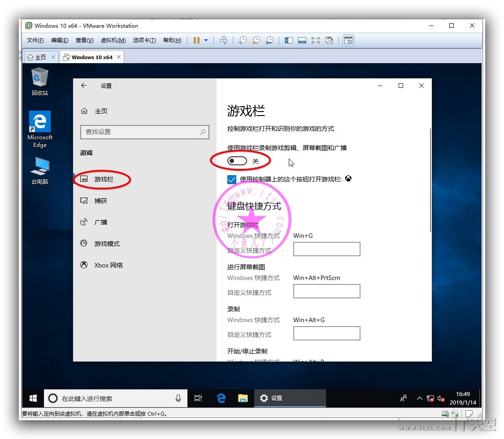Launch Edge from the taskbar
Image resolution: width=504 pixels, height=439 pixels.
[221, 399]
